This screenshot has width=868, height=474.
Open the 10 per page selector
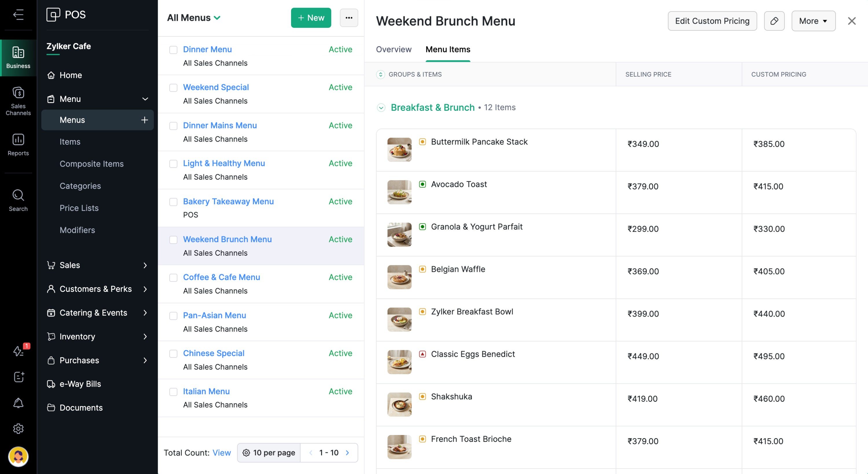(x=269, y=452)
